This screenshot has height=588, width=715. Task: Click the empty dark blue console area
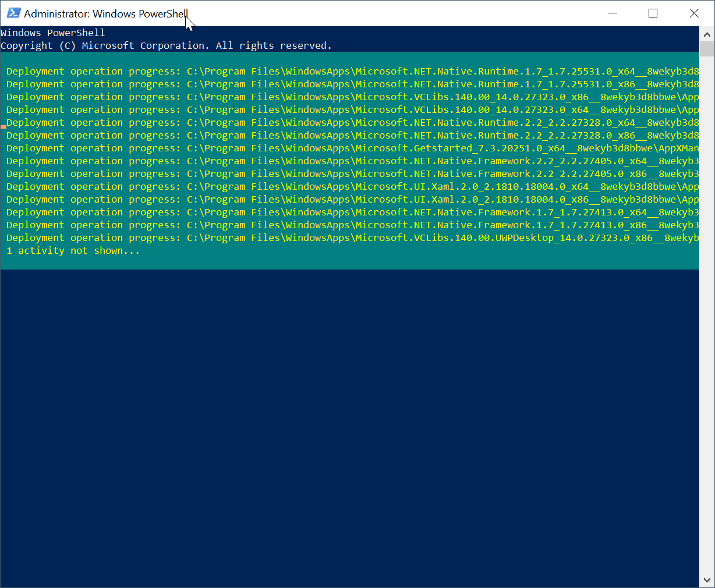click(x=349, y=425)
